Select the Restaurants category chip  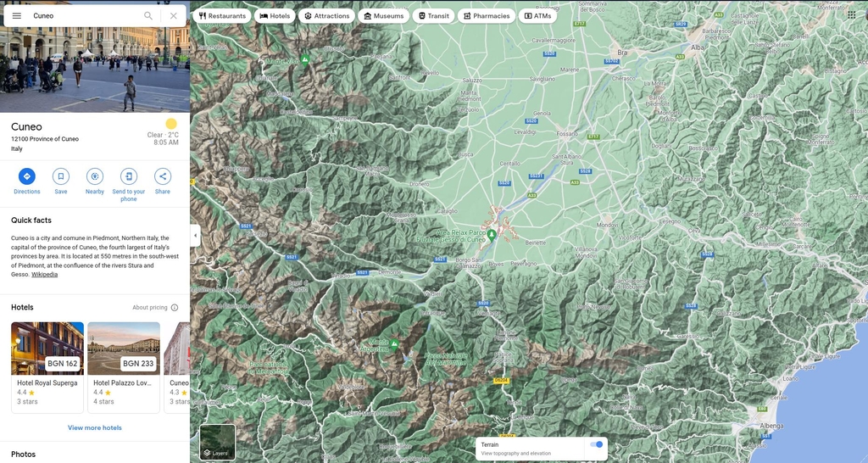(222, 15)
